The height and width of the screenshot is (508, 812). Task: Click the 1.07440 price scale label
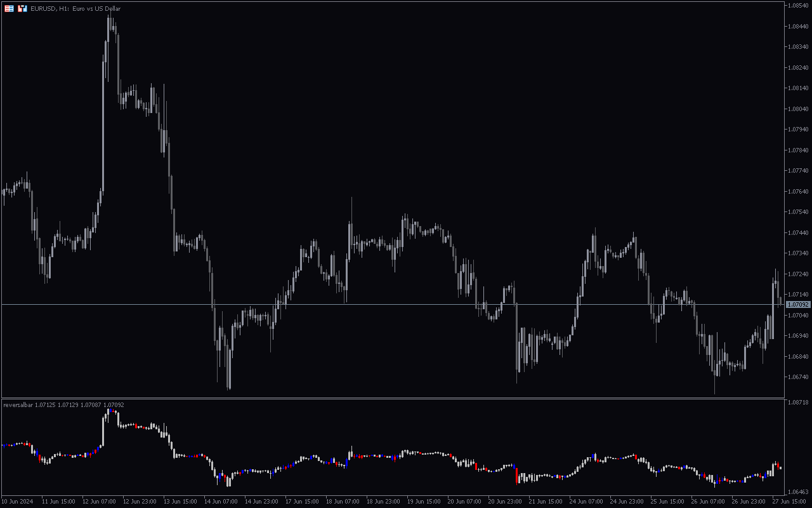point(797,233)
